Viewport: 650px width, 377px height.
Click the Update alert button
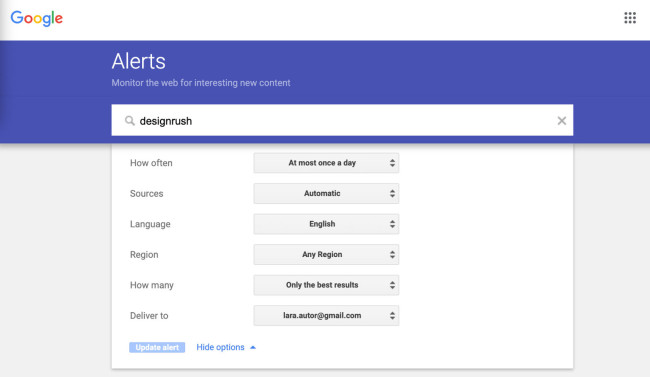(157, 348)
